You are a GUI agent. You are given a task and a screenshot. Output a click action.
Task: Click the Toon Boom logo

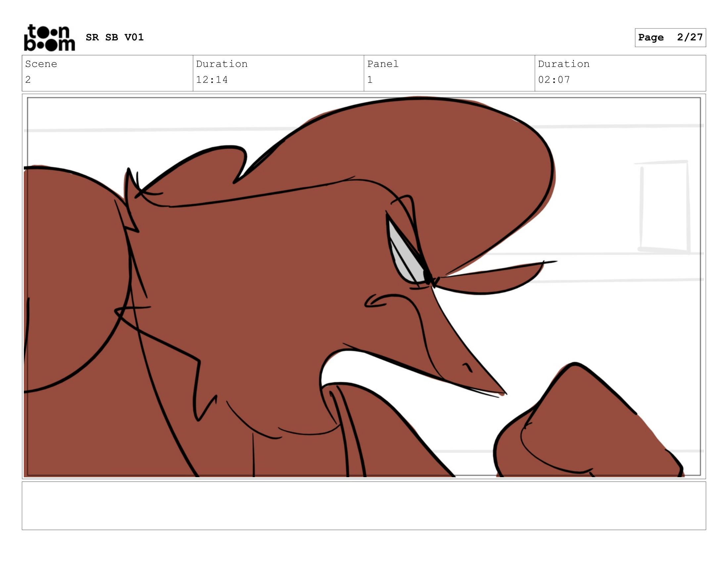[x=49, y=38]
